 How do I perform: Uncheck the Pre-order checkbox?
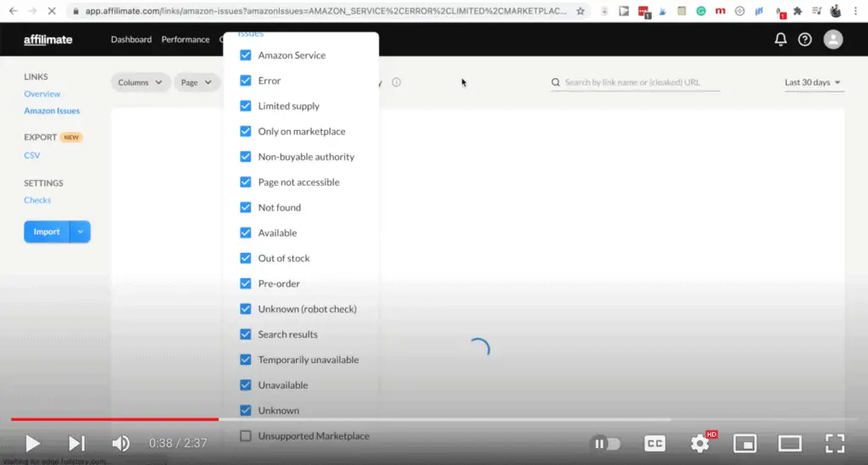(x=245, y=283)
